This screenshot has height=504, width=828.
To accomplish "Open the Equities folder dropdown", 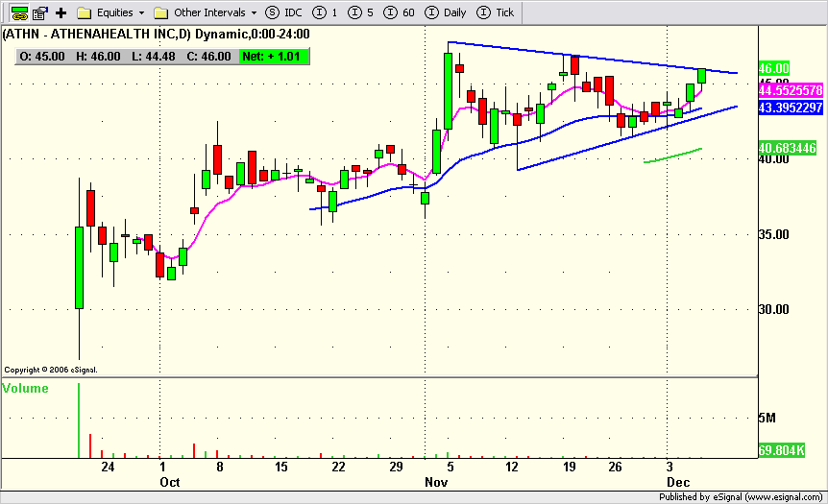I will (110, 12).
